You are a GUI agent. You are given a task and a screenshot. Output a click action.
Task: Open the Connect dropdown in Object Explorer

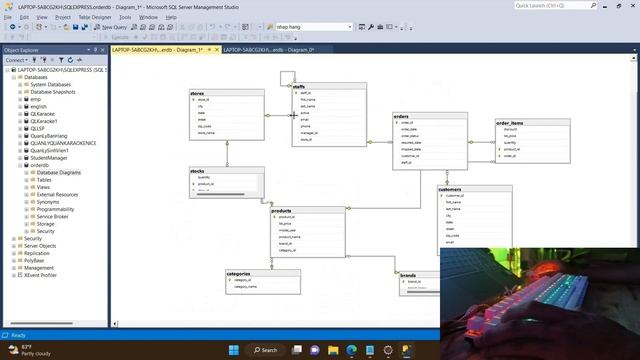coord(16,60)
